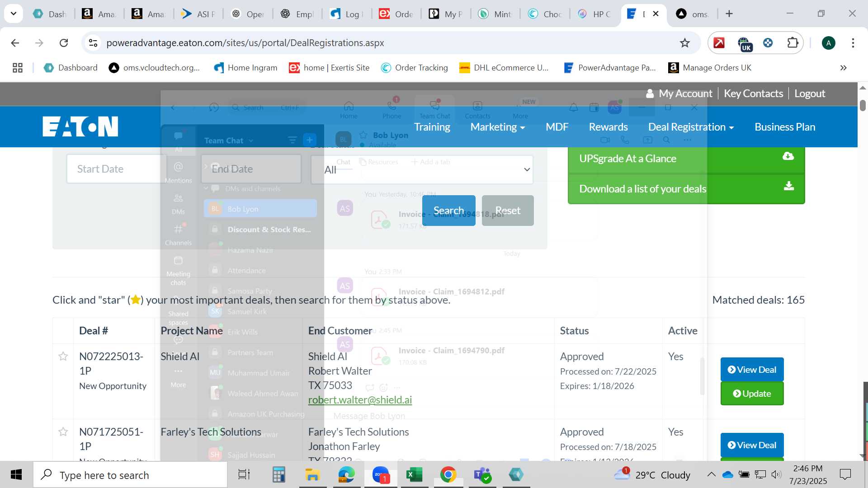Open the Manage Orders UK bookmark

(710, 68)
